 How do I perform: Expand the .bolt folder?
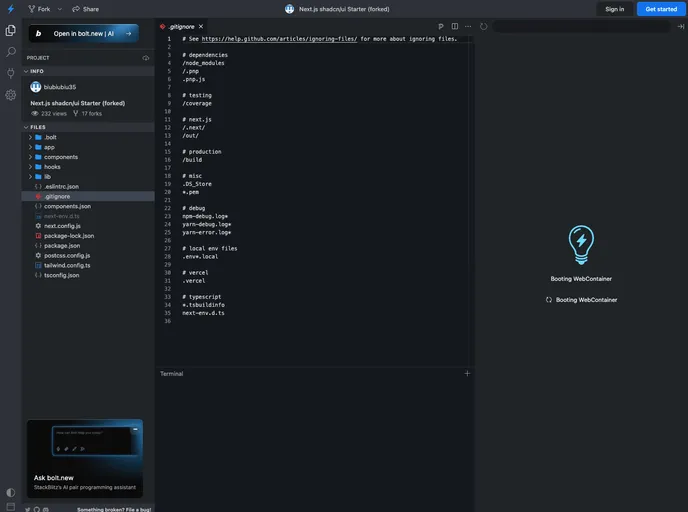(x=88, y=137)
